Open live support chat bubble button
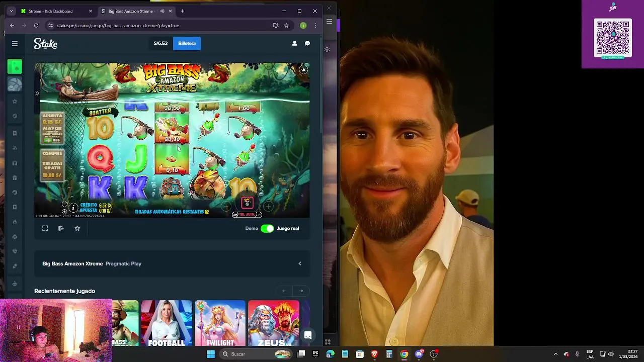Image resolution: width=644 pixels, height=362 pixels. point(308,335)
